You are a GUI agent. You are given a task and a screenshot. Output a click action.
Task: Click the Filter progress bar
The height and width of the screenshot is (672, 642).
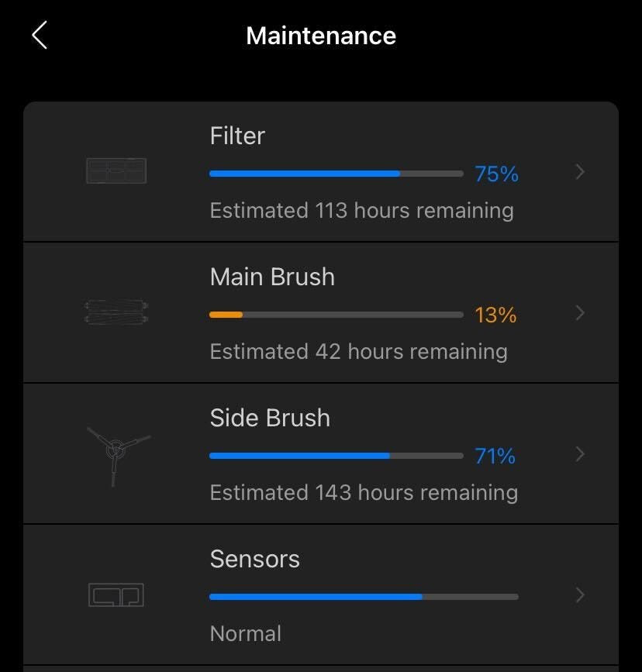pos(336,174)
